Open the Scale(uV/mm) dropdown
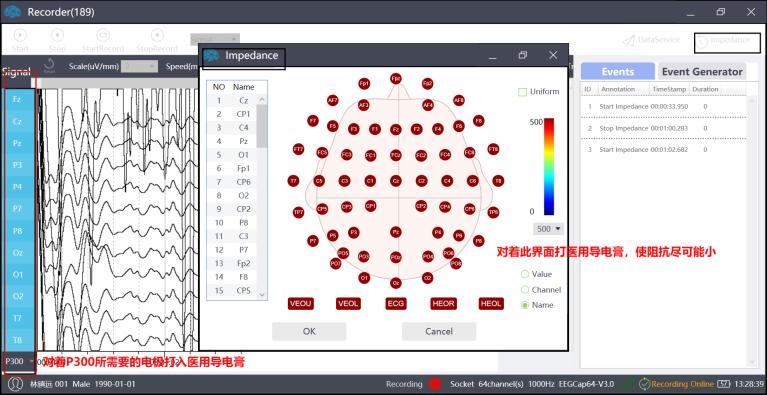 [x=139, y=66]
